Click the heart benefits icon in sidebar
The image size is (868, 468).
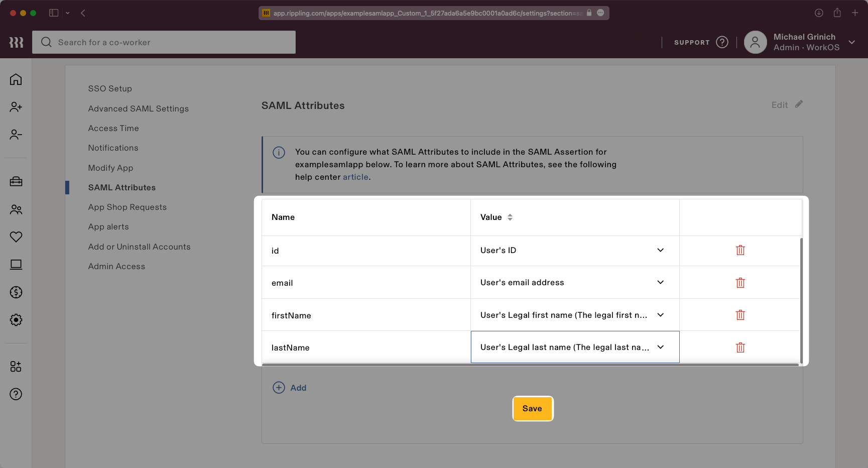(16, 237)
